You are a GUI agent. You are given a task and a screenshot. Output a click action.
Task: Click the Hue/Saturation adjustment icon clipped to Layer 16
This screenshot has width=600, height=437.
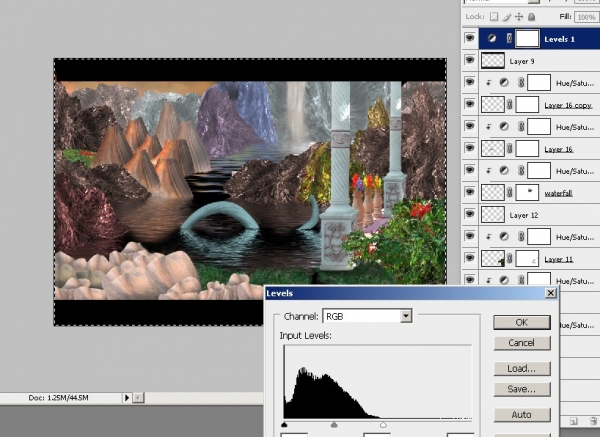504,127
